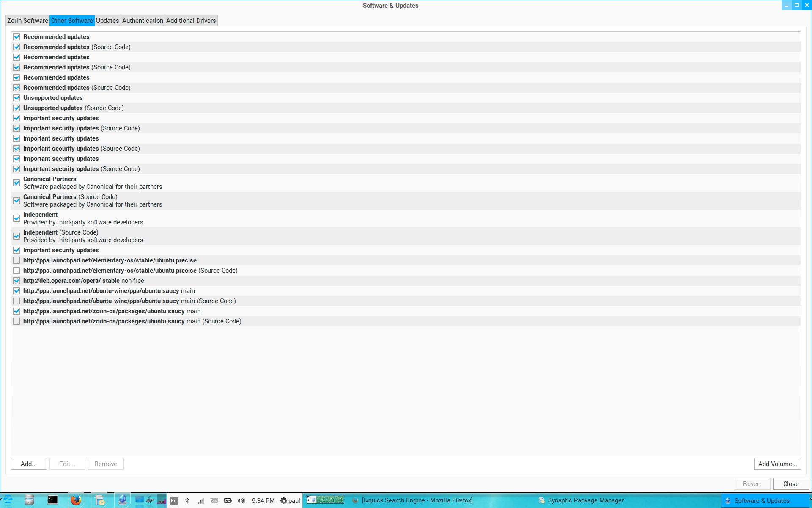Click the Add... button
The width and height of the screenshot is (812, 508).
click(x=29, y=464)
